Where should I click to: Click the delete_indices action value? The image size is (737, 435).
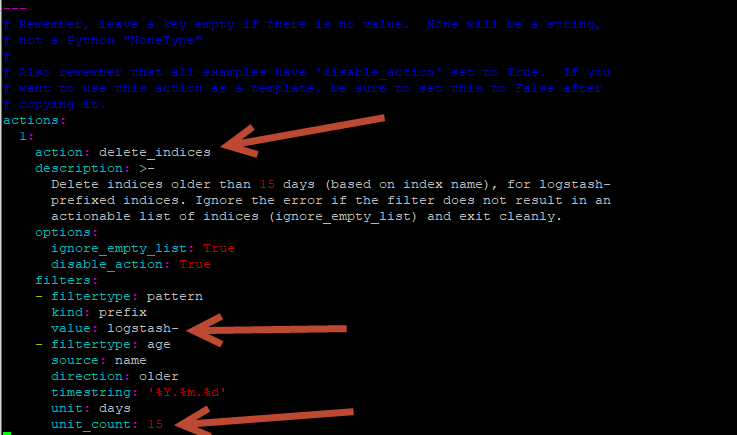pyautogui.click(x=155, y=152)
